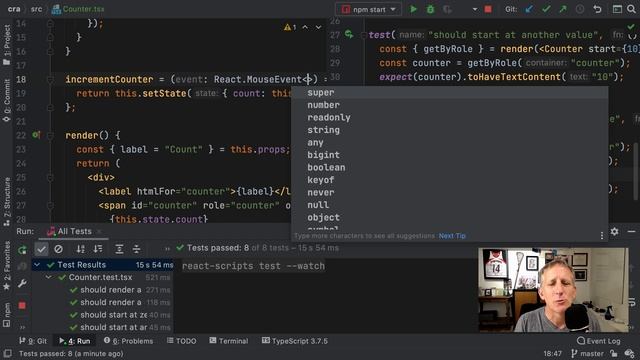640x360 pixels.
Task: Go to next highlighted error arrow
Action: (318, 27)
